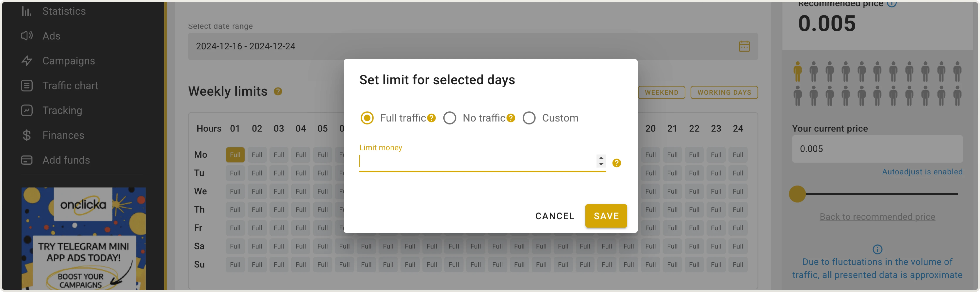Screen dimensions: 980x292
Task: Open Campaigns in the sidebar menu
Action: point(68,61)
